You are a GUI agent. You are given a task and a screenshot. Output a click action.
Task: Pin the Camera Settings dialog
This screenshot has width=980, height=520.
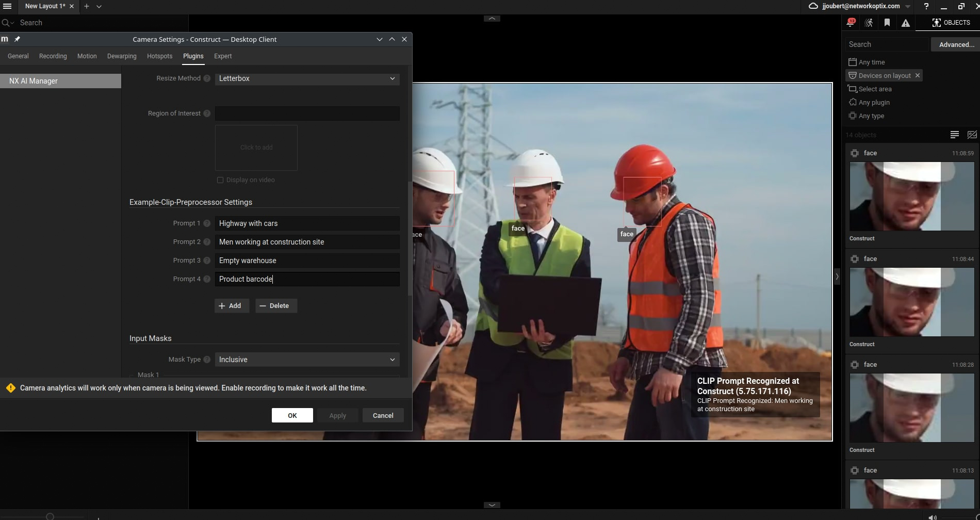(x=17, y=39)
